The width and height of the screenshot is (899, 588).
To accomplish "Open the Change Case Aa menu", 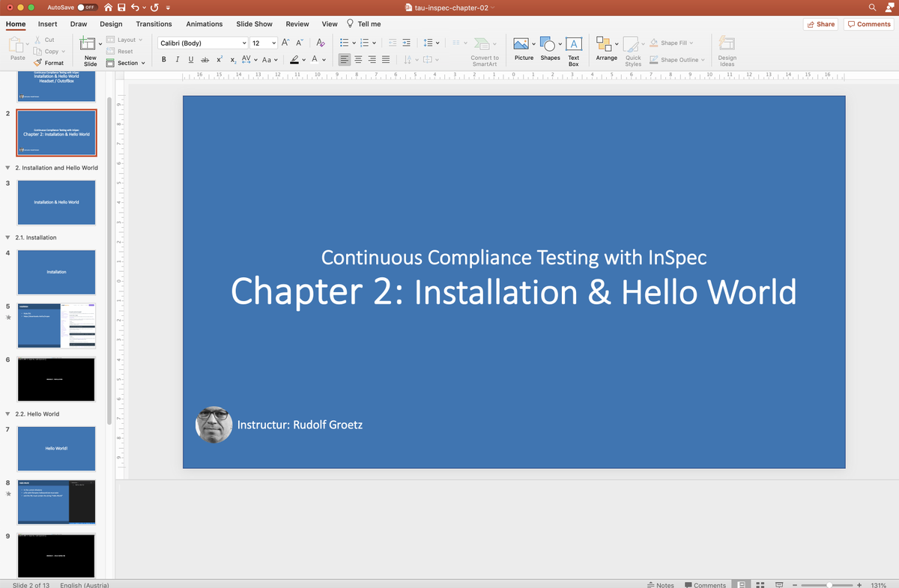I will coord(270,59).
